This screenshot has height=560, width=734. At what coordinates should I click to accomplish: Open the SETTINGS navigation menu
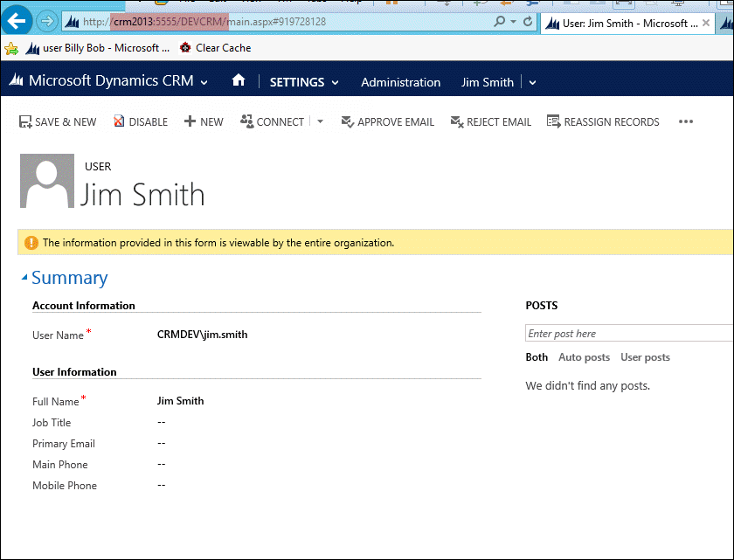tap(297, 82)
